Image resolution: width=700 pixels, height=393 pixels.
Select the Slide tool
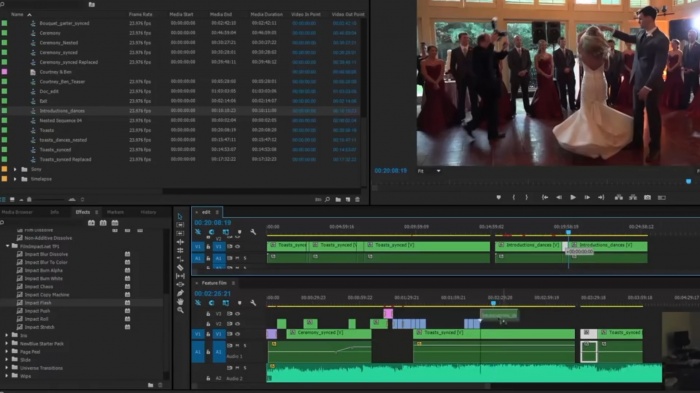point(180,284)
